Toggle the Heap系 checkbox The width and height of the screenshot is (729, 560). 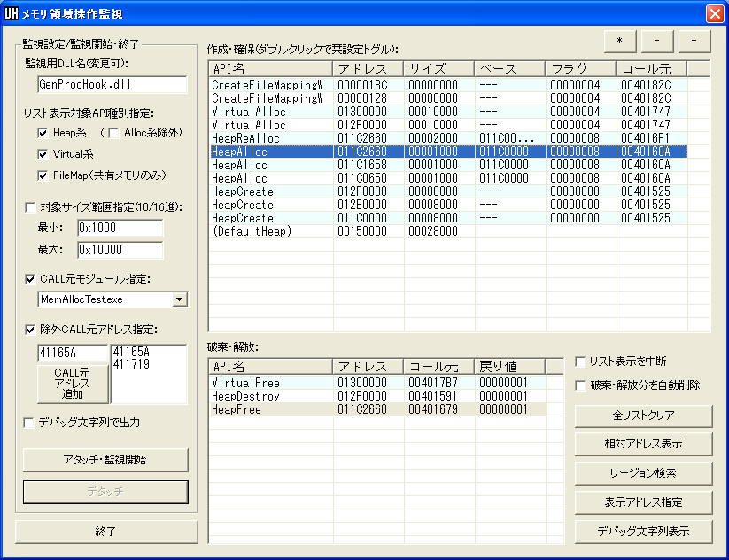coord(43,134)
